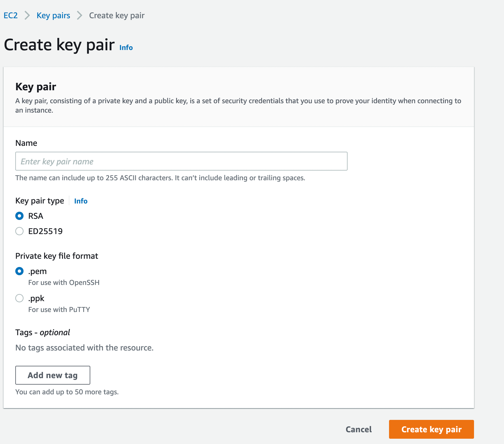The image size is (504, 444).
Task: Click the Cancel button
Action: [x=358, y=429]
